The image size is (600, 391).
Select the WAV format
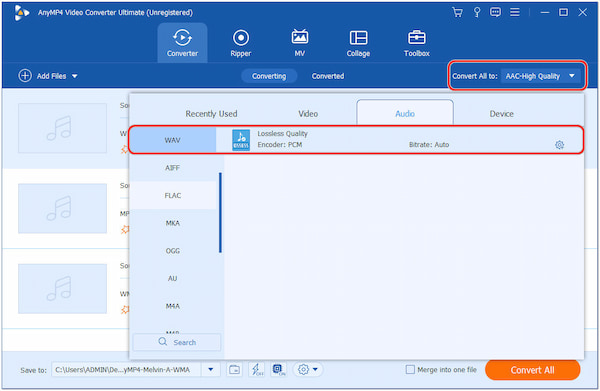coord(173,140)
